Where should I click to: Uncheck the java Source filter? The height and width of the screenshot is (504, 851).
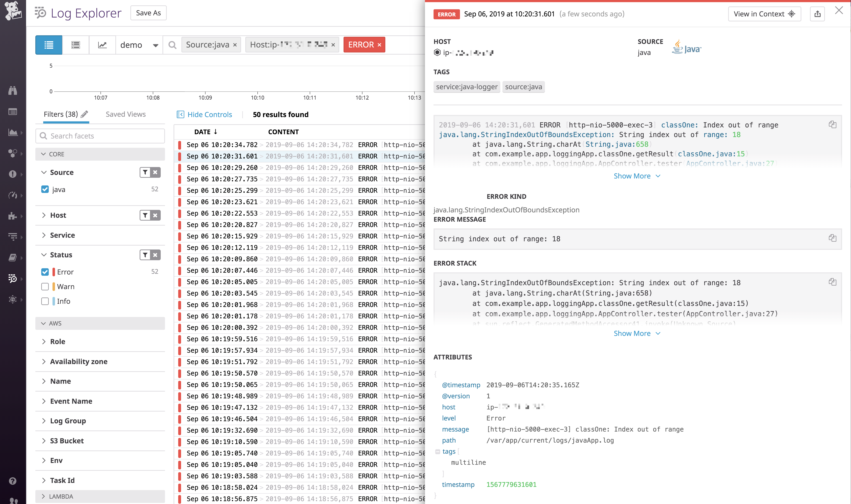[45, 189]
